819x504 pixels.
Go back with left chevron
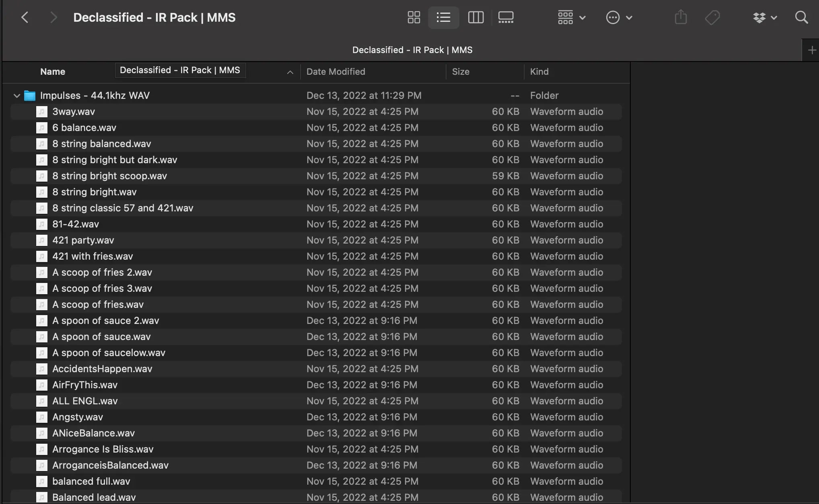[x=25, y=17]
